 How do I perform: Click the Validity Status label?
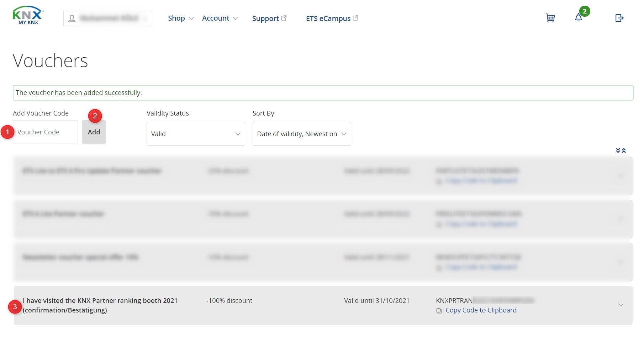pos(168,113)
